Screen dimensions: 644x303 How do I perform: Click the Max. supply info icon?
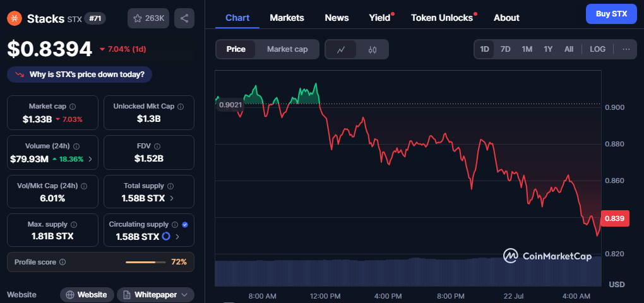tap(74, 225)
